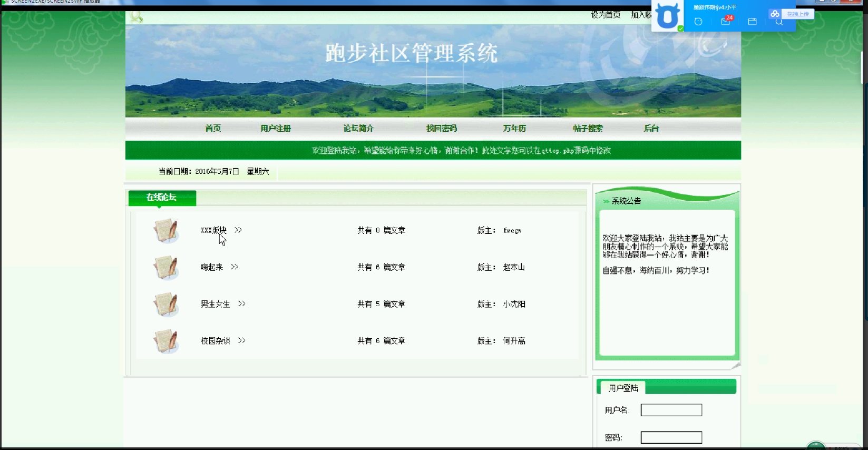Viewport: 868px width, 450px height.
Task: Click the current date 2016年5月7日 text
Action: (x=217, y=171)
